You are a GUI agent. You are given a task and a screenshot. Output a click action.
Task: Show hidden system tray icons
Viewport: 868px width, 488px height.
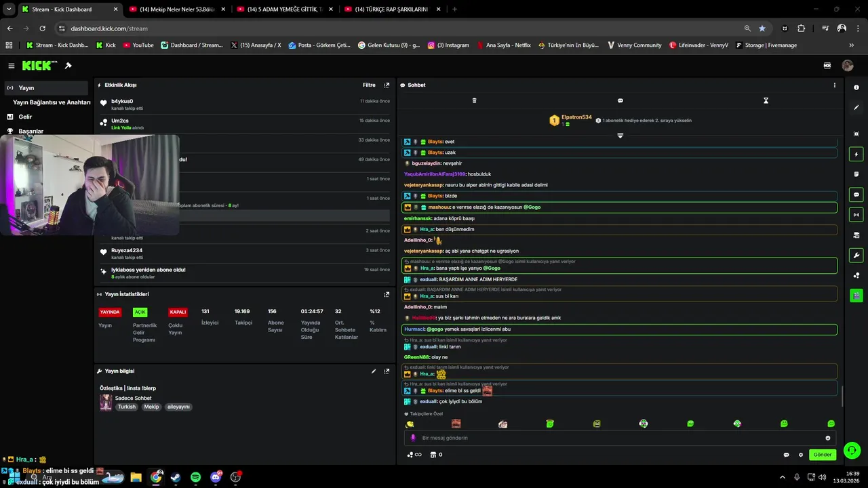(782, 477)
